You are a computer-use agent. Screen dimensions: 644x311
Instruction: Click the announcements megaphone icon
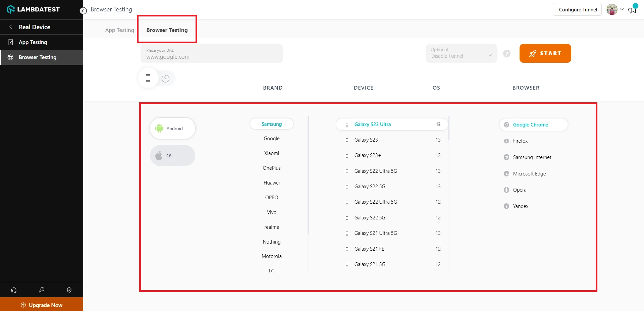632,10
